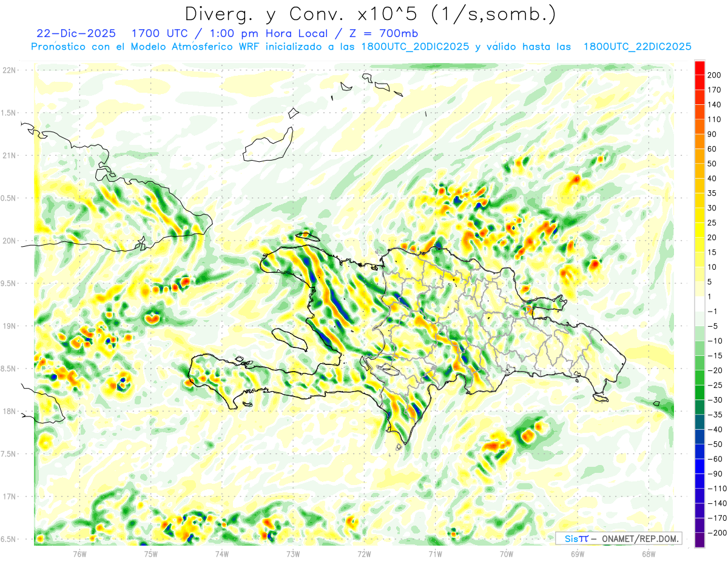
Task: Click the title "Diverg. y Conv. x10^5 (1/s,somb.)"
Action: click(x=370, y=15)
